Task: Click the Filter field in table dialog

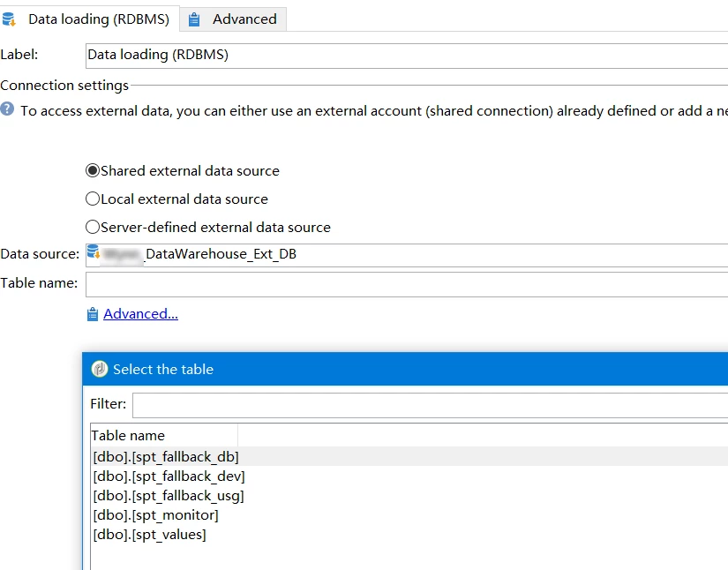Action: point(430,405)
